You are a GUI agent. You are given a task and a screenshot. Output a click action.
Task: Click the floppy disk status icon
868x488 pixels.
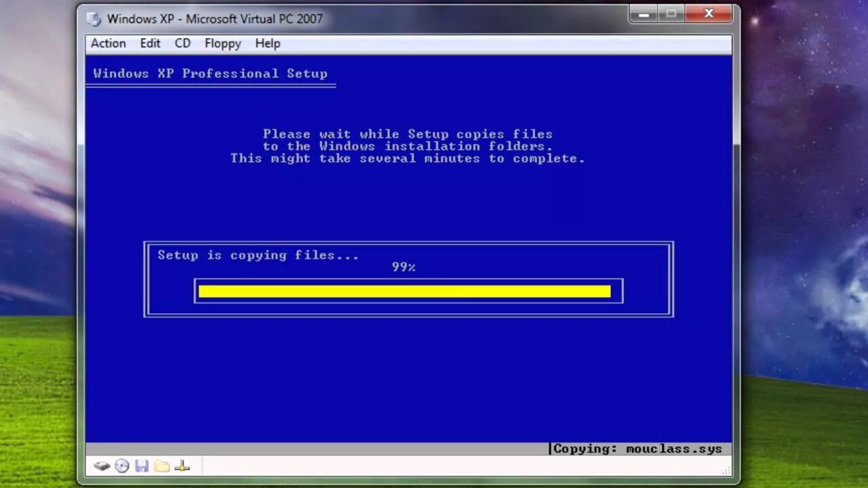(x=142, y=466)
